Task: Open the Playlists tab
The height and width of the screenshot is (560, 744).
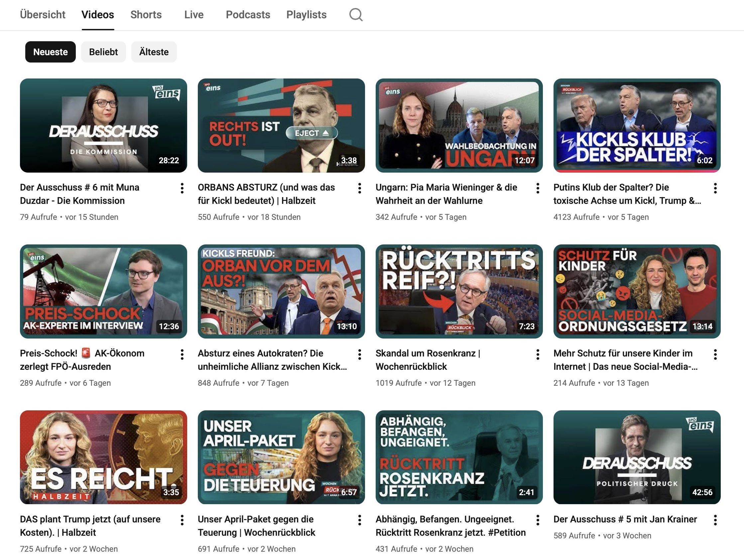Action: tap(307, 15)
